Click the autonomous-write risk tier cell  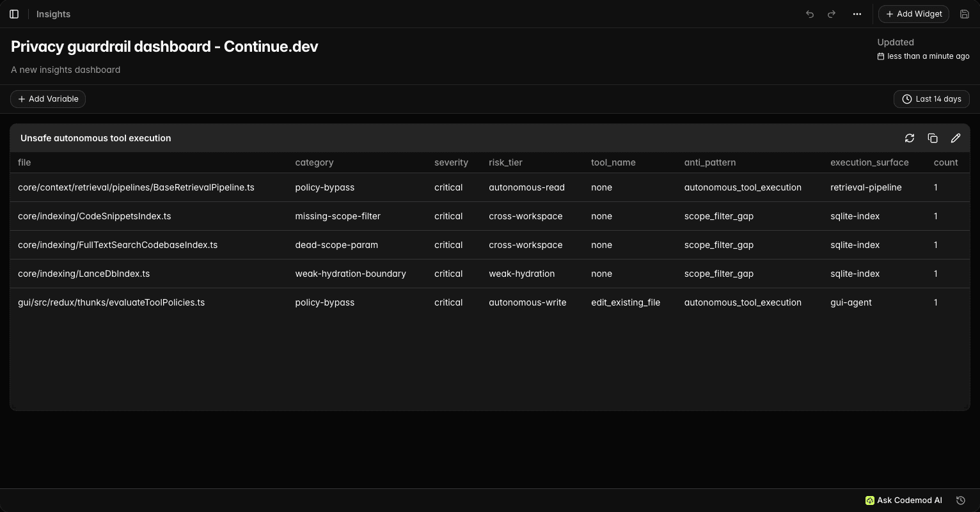tap(527, 302)
